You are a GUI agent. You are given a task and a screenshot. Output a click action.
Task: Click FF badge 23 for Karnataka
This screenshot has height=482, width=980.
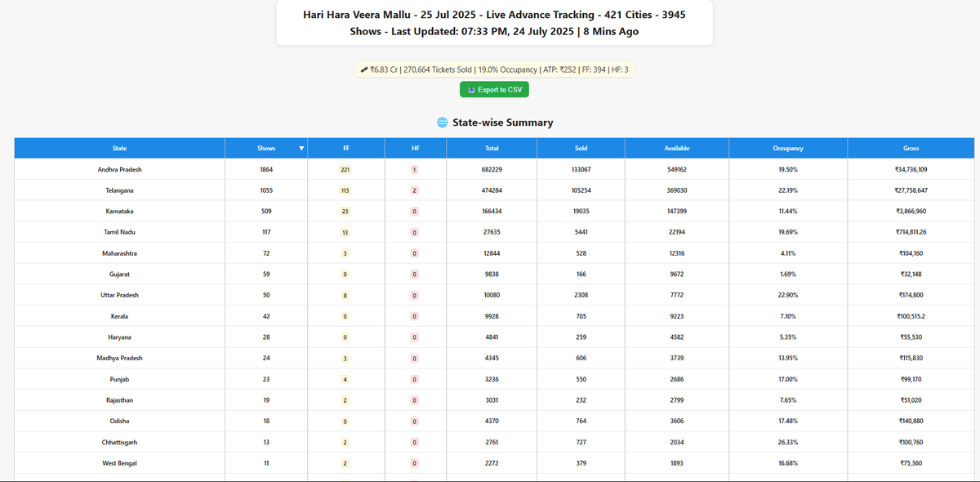(346, 212)
